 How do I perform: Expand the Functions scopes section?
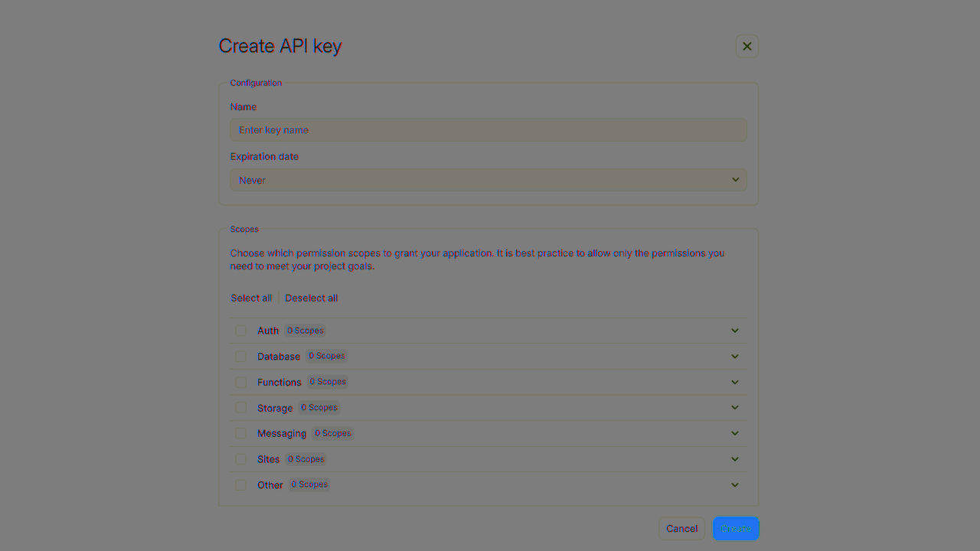pos(734,382)
